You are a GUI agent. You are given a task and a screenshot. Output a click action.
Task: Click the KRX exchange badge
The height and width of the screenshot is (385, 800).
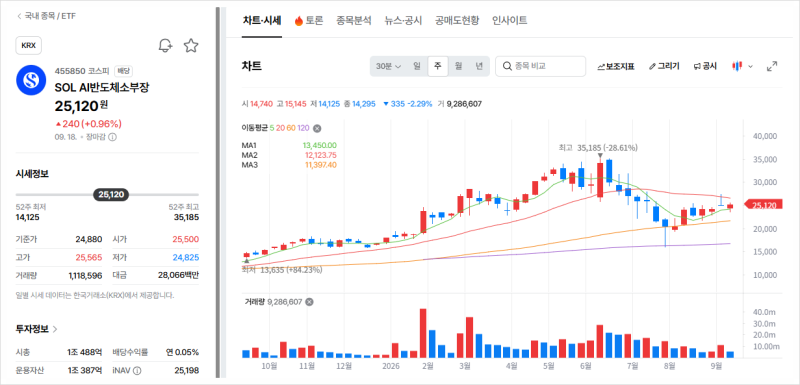pos(29,45)
